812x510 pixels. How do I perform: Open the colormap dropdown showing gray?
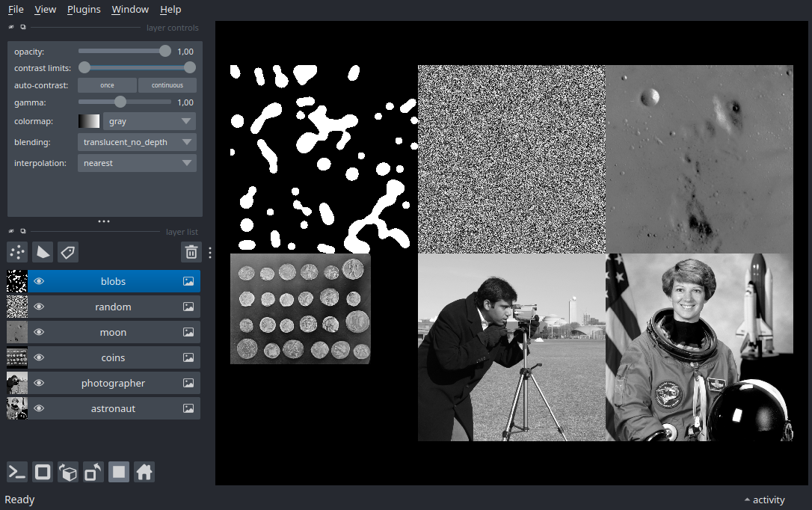click(149, 121)
